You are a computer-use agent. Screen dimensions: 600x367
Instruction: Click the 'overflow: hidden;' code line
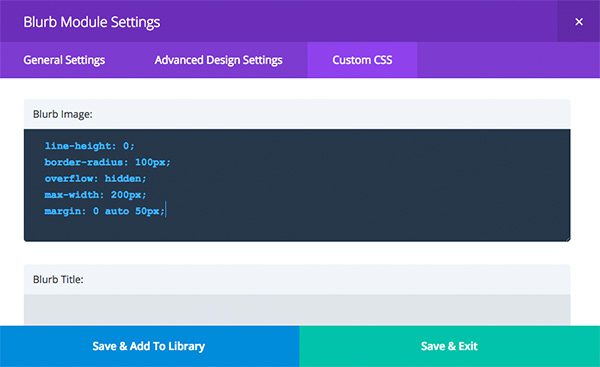click(95, 178)
